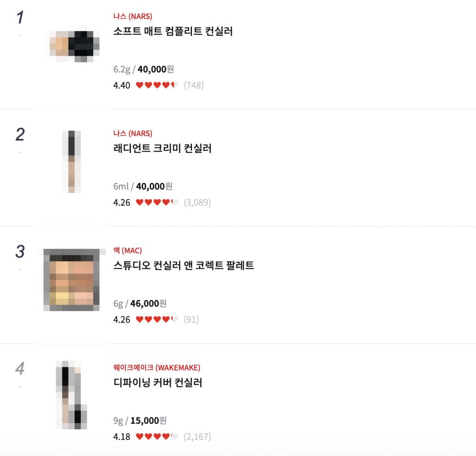Click the heart rating icons for 4.40 score
Viewport: 476px width, 456px height.
(x=157, y=85)
